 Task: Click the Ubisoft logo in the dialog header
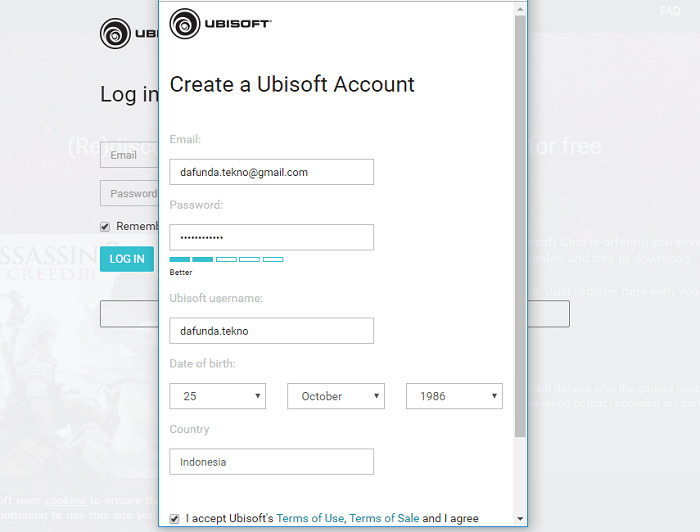(x=220, y=24)
